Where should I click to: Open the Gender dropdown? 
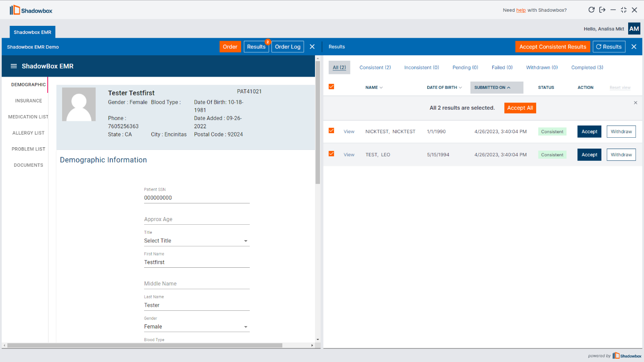click(197, 326)
